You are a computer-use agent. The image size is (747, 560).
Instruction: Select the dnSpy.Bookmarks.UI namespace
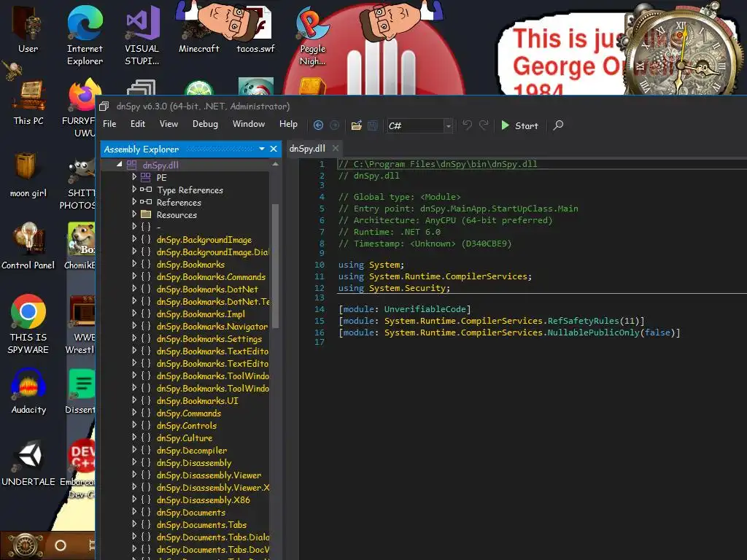(197, 400)
